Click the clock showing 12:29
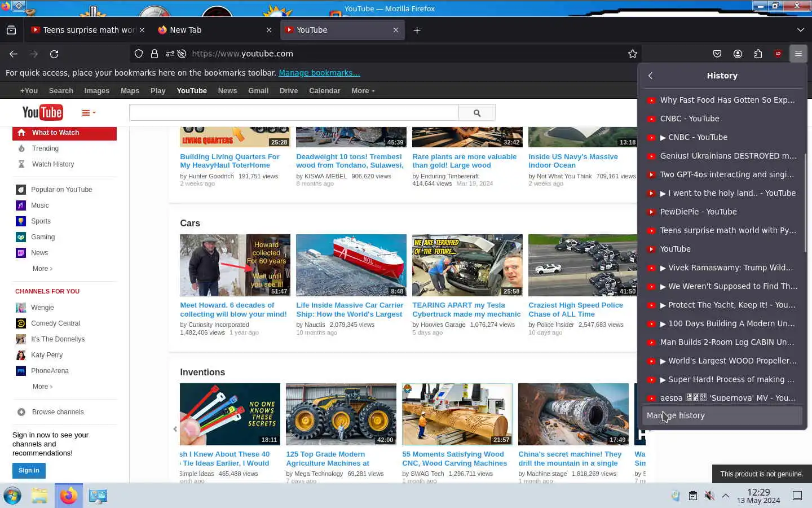The height and width of the screenshot is (508, 812). [758, 492]
